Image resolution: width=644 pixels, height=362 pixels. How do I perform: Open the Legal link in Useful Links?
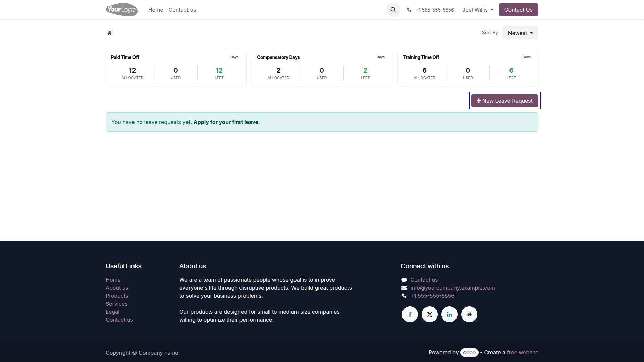[112, 312]
